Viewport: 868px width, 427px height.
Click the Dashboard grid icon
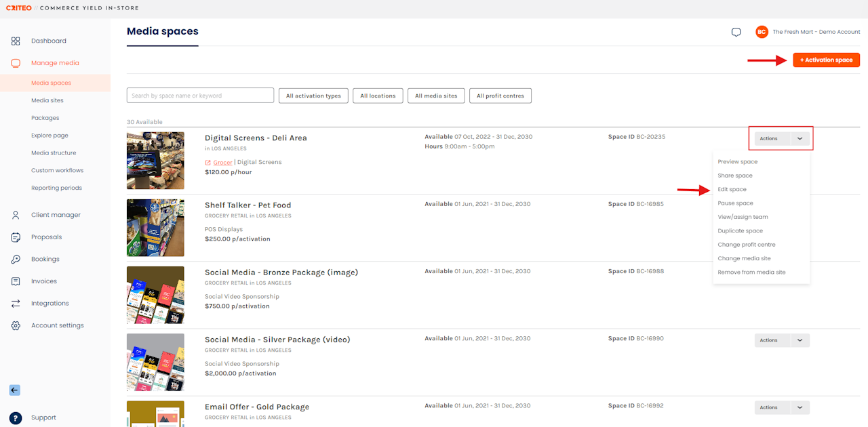click(x=16, y=41)
